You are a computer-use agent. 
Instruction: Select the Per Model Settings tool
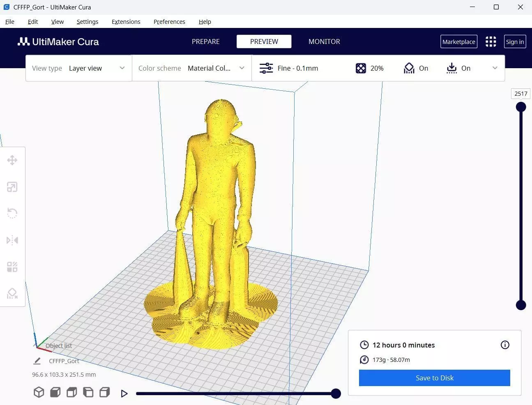click(x=12, y=267)
